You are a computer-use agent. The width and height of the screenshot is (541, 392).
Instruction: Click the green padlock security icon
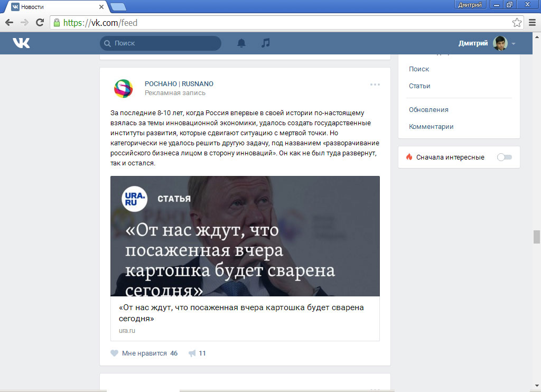pyautogui.click(x=57, y=23)
